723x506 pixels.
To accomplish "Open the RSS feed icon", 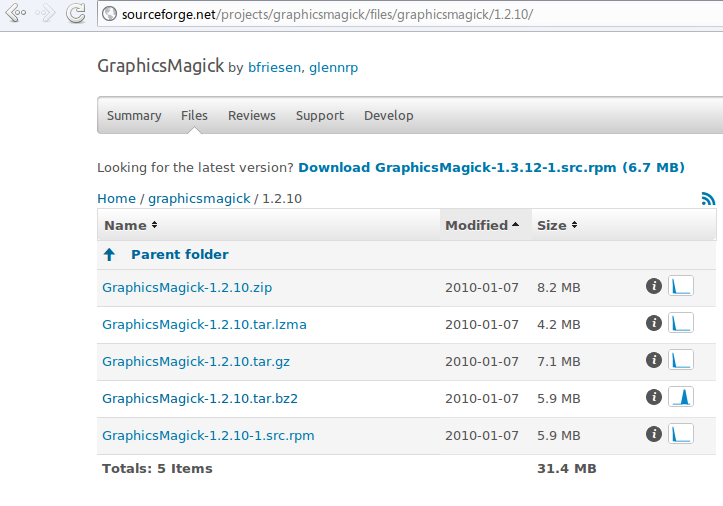I will 708,198.
